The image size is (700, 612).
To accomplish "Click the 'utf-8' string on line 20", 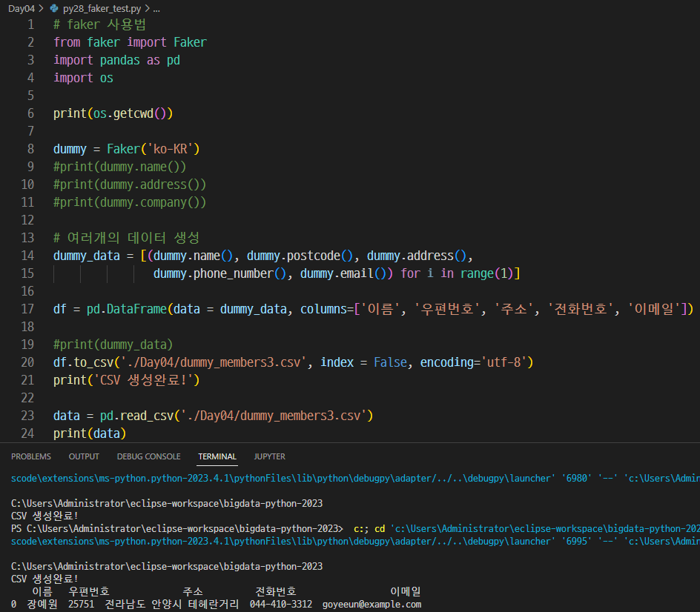I will tap(503, 362).
